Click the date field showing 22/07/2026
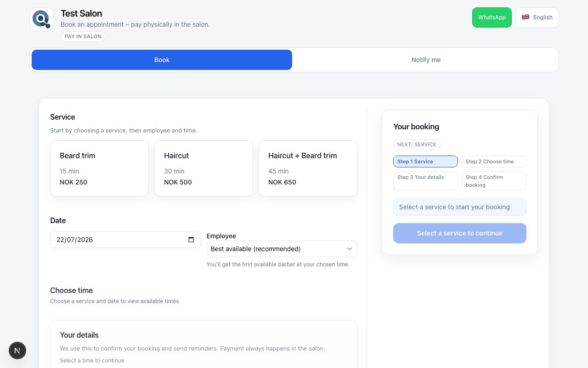588x368 pixels. click(x=125, y=240)
